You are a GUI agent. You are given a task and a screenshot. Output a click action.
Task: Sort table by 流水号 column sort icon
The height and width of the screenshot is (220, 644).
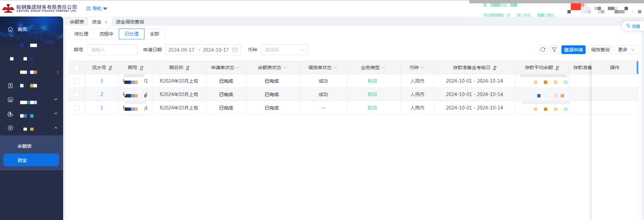click(x=110, y=68)
